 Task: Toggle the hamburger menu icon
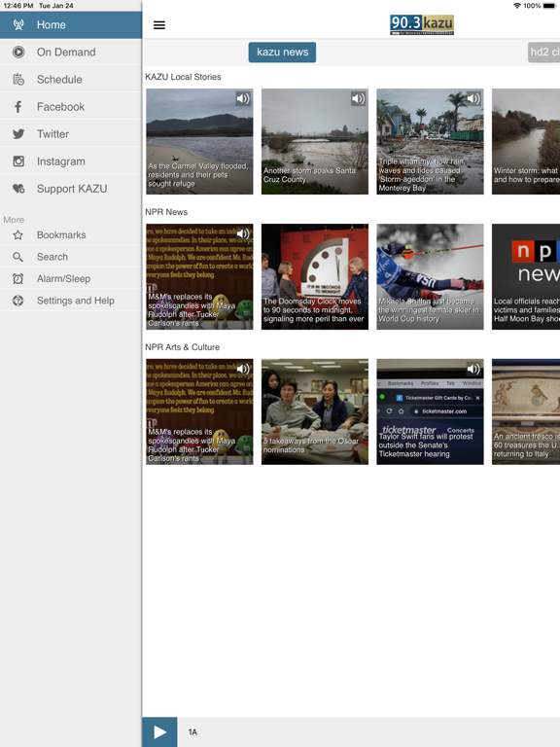pos(159,24)
